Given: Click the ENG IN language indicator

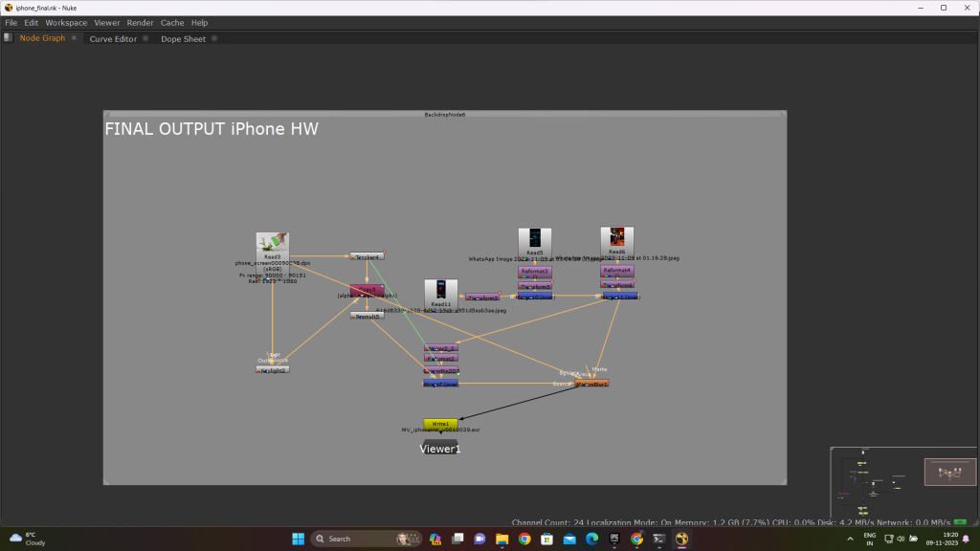Looking at the screenshot, I should pyautogui.click(x=869, y=540).
